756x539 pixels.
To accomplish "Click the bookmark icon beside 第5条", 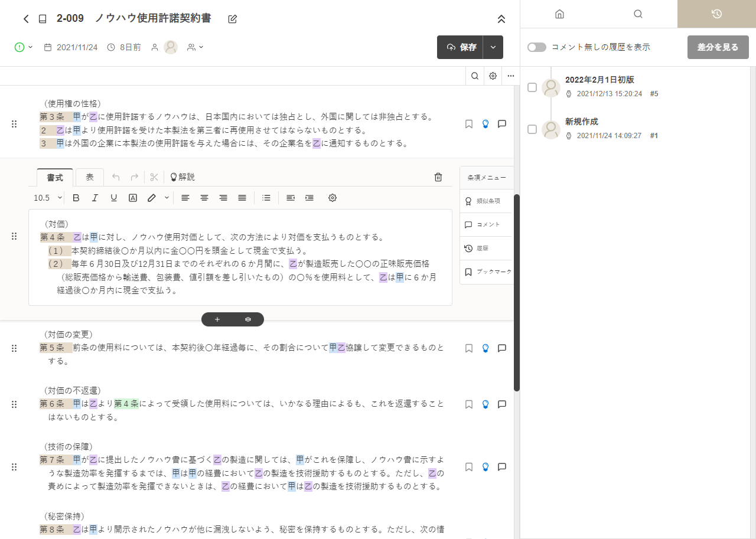I will pyautogui.click(x=469, y=348).
